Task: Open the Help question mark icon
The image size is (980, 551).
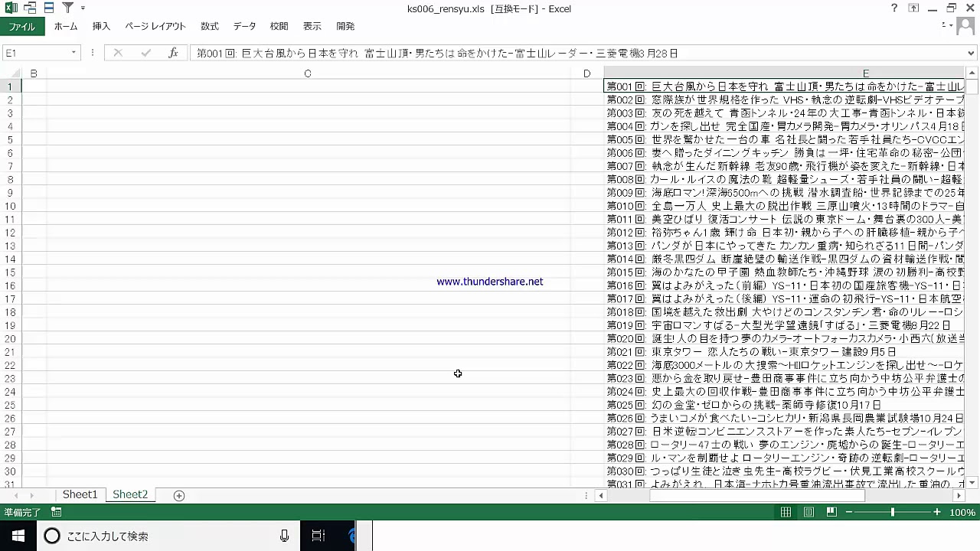Action: [x=893, y=8]
